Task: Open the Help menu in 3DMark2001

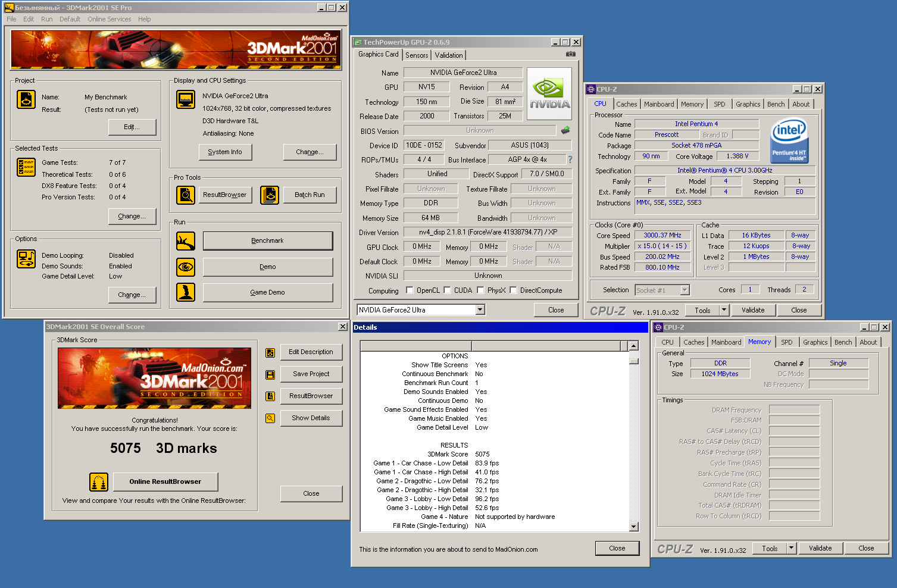Action: click(x=145, y=19)
